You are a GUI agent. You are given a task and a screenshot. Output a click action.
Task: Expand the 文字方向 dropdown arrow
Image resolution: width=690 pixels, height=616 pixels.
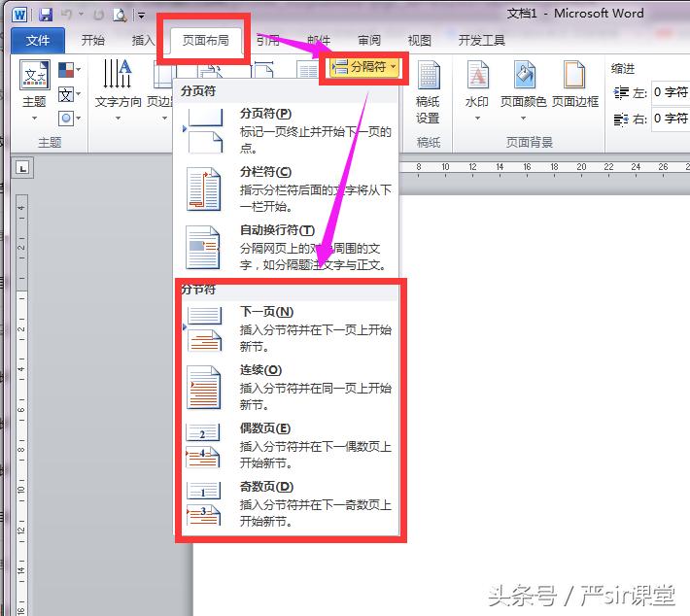(x=118, y=118)
